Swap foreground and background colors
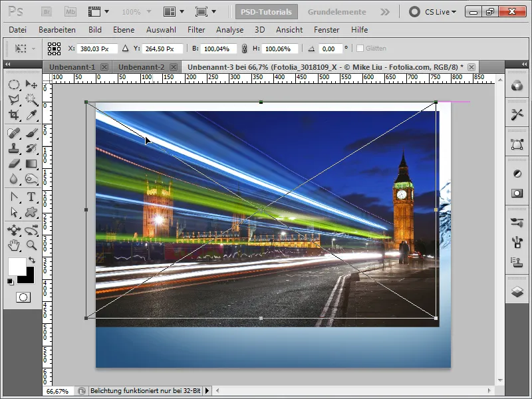Viewport: 532px width, 399px height. 31,260
